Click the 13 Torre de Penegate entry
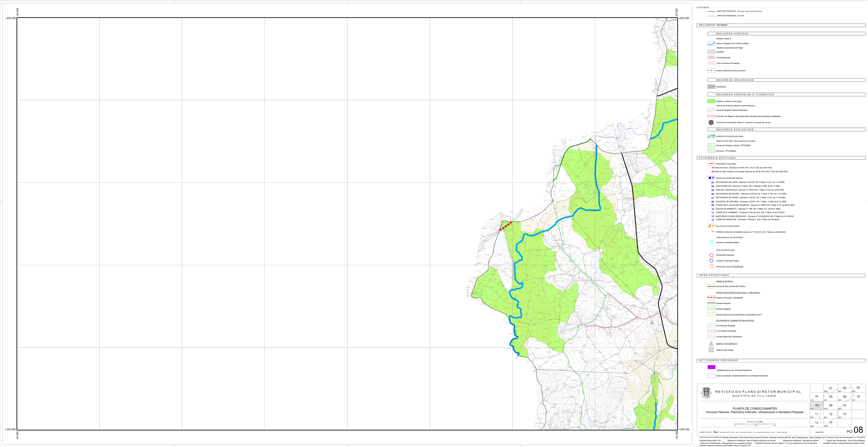This screenshot has width=868, height=447. pyautogui.click(x=745, y=220)
